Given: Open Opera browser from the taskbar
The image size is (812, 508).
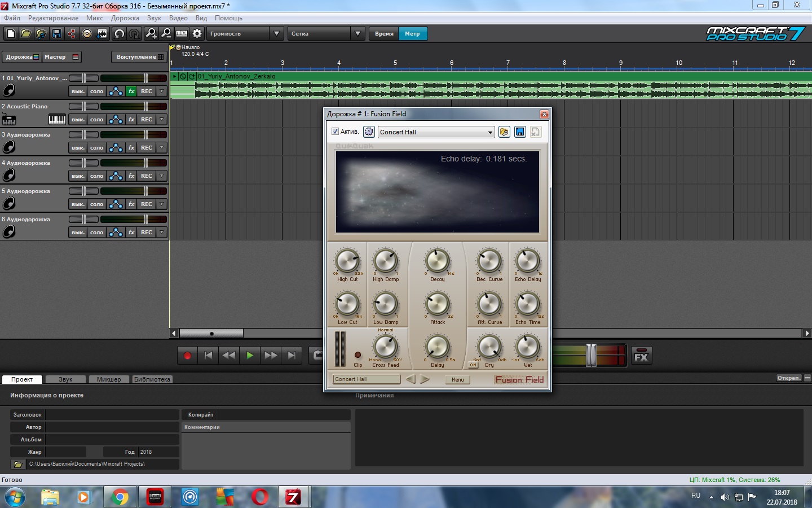Looking at the screenshot, I should click(x=260, y=497).
